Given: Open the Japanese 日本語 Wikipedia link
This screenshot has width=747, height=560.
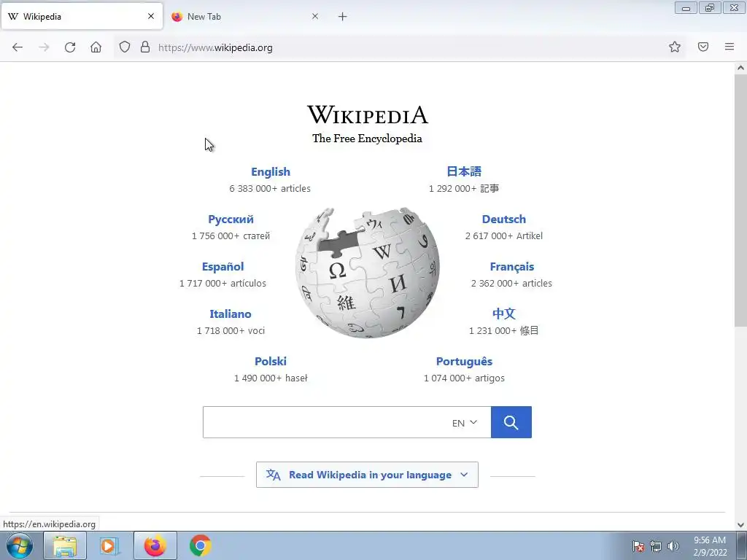Looking at the screenshot, I should pos(464,171).
